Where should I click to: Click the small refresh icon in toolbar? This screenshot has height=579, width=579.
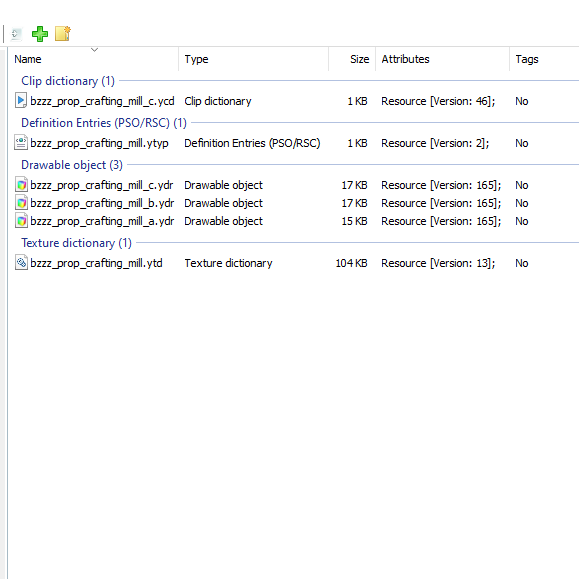point(16,34)
